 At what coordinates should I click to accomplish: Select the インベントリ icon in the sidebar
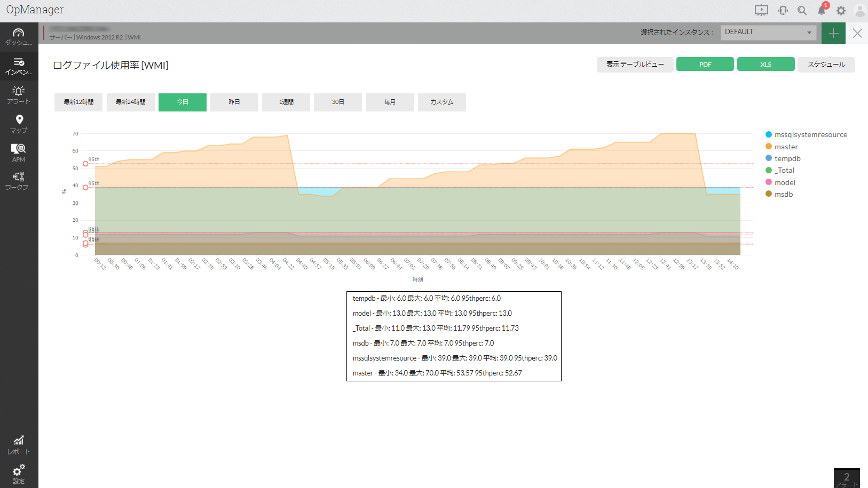[19, 65]
